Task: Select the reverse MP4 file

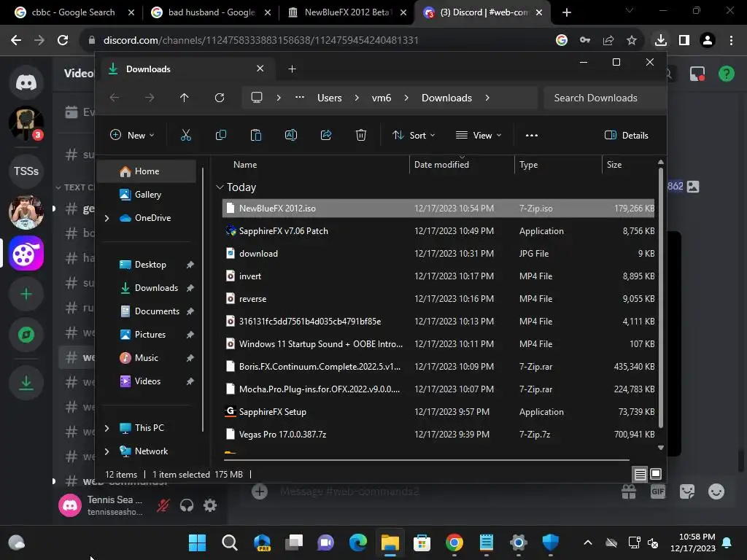Action: tap(438, 298)
